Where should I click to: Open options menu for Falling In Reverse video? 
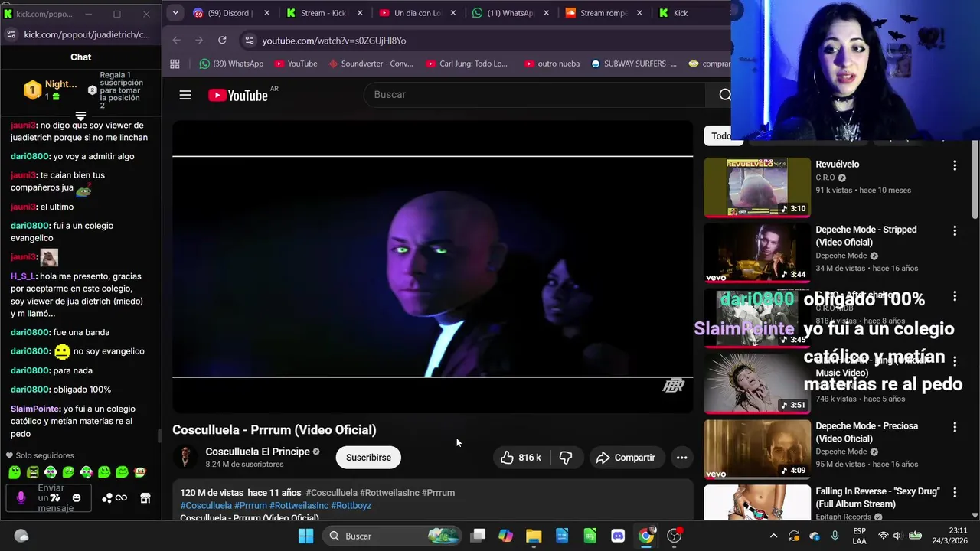coord(954,492)
